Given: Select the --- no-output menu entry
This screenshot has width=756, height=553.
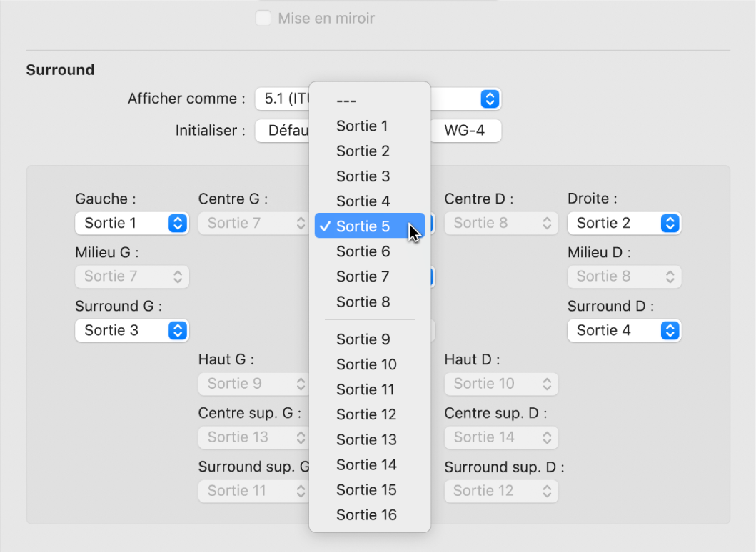Looking at the screenshot, I should point(346,101).
